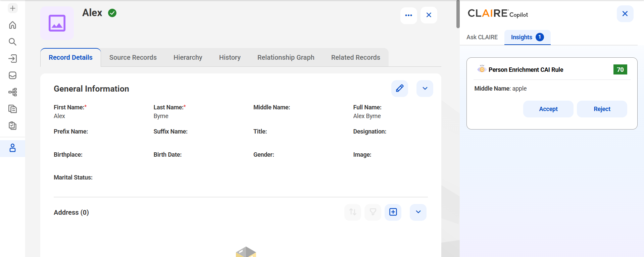Select the Insights tab
Screen dimensions: 644x257
(527, 37)
